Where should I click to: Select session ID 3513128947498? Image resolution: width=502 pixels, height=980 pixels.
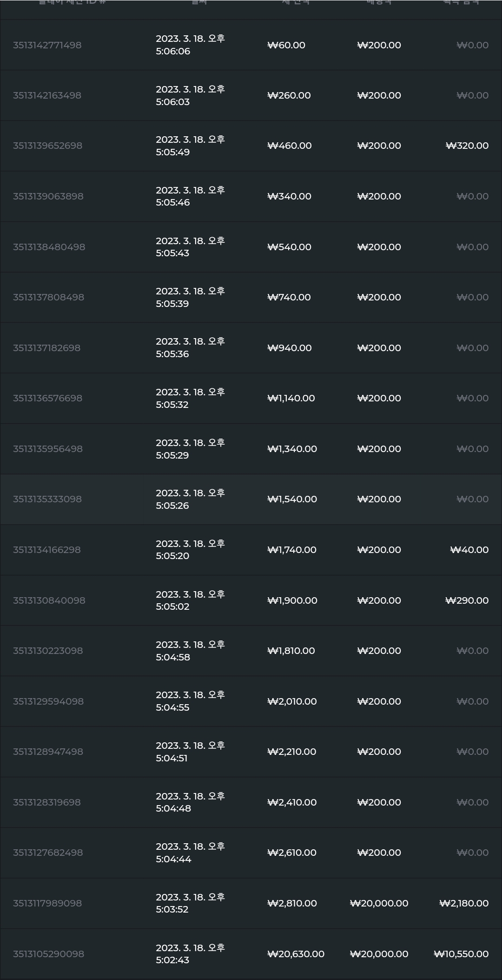pyautogui.click(x=48, y=752)
